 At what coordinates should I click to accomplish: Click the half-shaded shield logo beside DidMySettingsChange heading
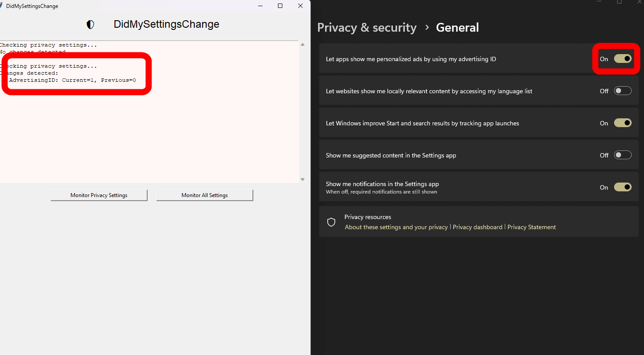point(90,25)
